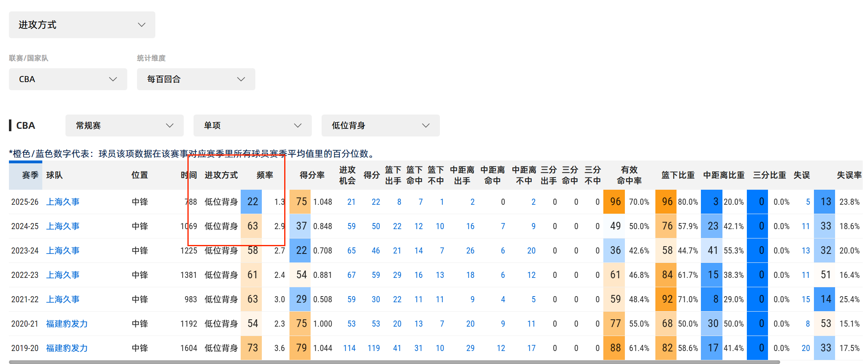Viewport: 868px width, 364px height.
Task: Open 福建豹发力 link in 2020-21 row
Action: point(67,324)
